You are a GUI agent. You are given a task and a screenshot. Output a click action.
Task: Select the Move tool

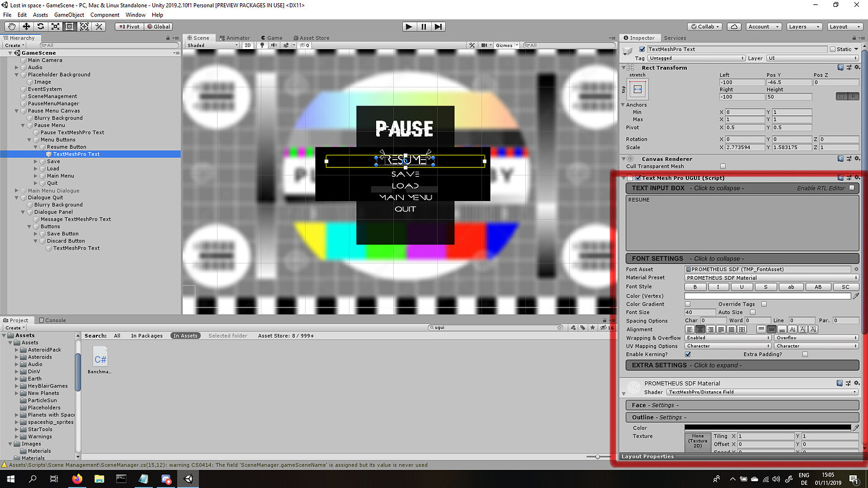pos(26,26)
